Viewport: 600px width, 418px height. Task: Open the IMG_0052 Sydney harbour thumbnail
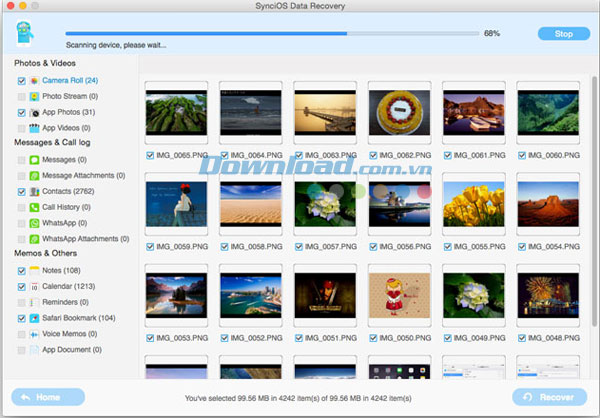click(x=251, y=296)
